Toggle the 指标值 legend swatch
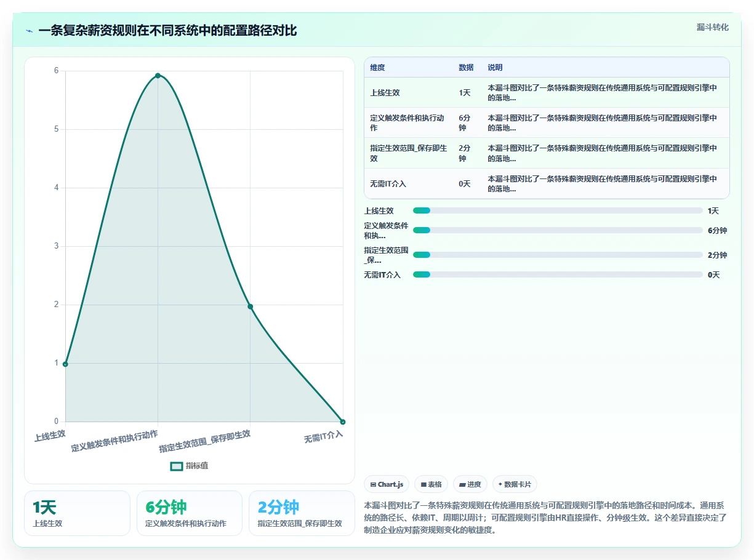This screenshot has width=754, height=560. click(177, 466)
